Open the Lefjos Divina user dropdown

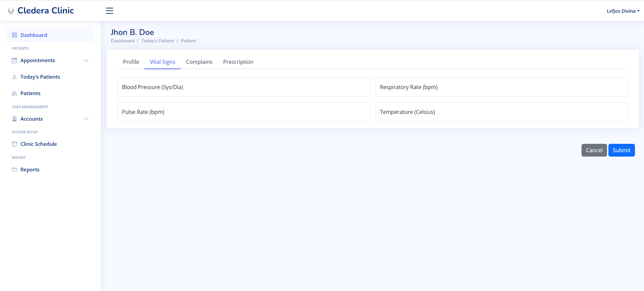click(x=622, y=11)
